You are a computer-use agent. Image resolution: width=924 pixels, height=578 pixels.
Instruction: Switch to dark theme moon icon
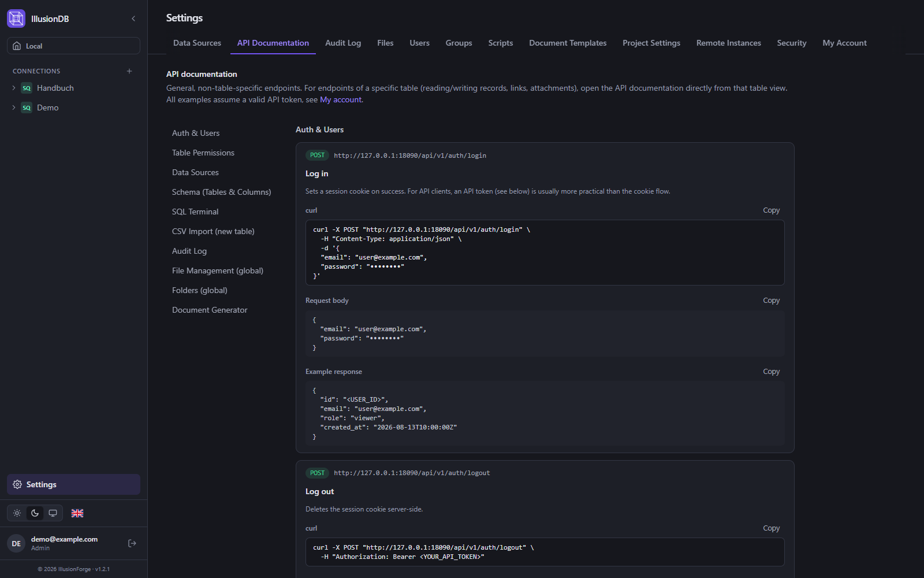pyautogui.click(x=35, y=513)
